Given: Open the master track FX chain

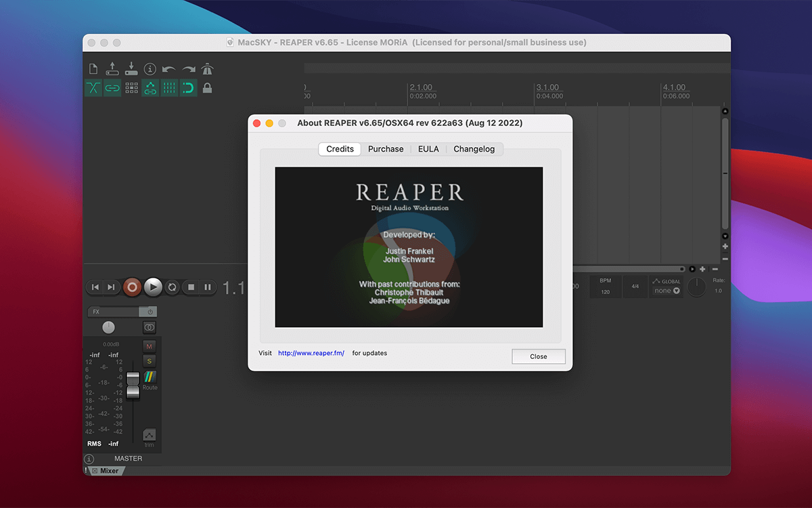Looking at the screenshot, I should [x=113, y=312].
